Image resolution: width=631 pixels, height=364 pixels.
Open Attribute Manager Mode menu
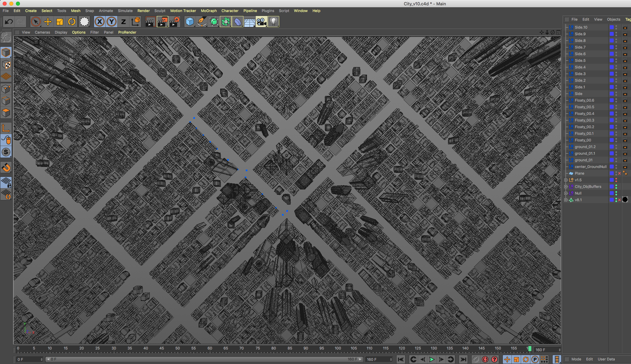[576, 359]
